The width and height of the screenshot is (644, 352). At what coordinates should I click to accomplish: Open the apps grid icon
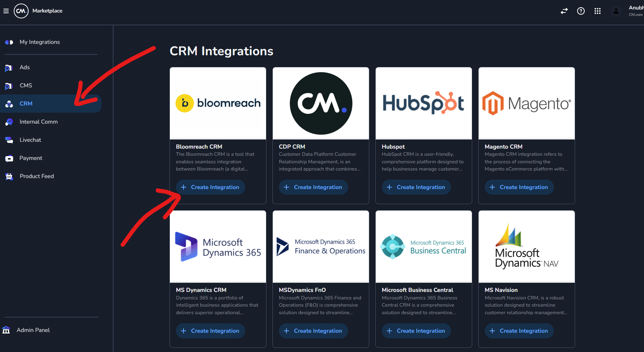pyautogui.click(x=597, y=11)
